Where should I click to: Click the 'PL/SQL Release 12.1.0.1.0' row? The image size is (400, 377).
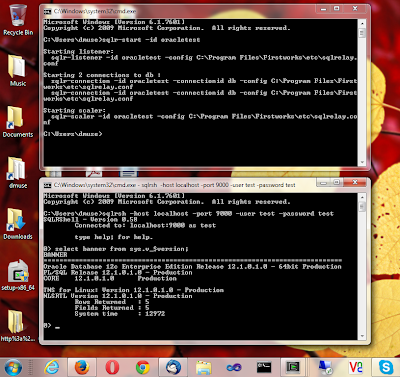pyautogui.click(x=118, y=272)
